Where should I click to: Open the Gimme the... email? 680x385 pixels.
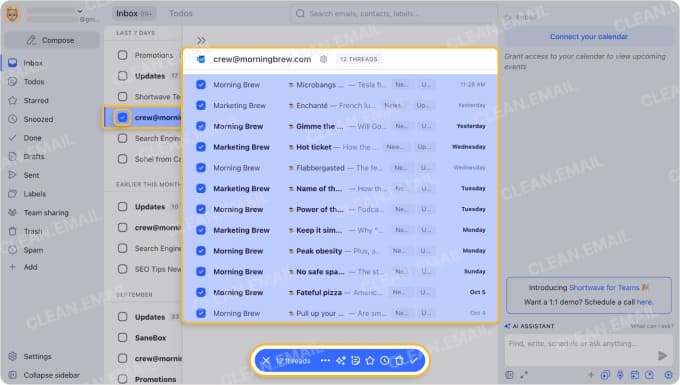tap(341, 126)
